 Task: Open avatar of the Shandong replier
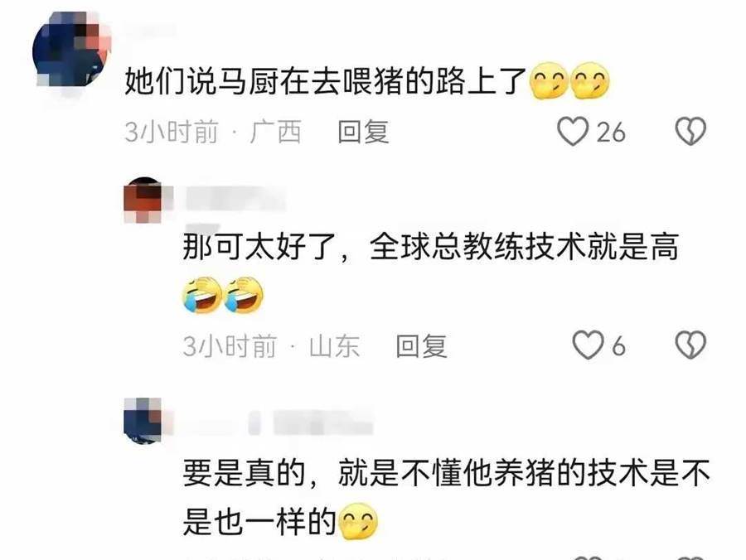143,200
